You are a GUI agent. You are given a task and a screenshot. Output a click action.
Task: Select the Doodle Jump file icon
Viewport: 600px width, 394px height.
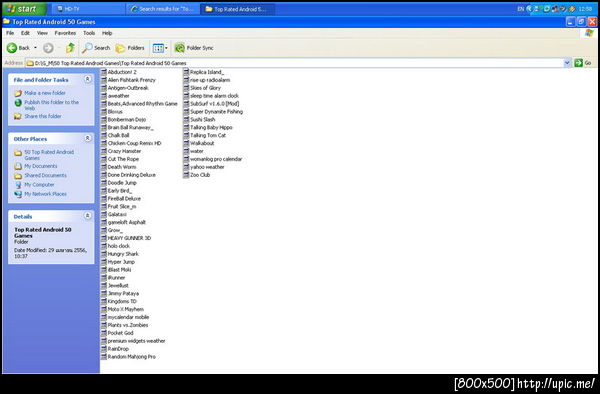pos(104,182)
